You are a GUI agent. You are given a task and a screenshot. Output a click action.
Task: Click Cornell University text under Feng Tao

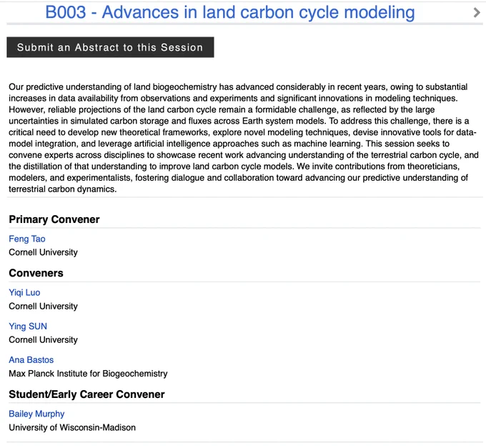point(43,252)
